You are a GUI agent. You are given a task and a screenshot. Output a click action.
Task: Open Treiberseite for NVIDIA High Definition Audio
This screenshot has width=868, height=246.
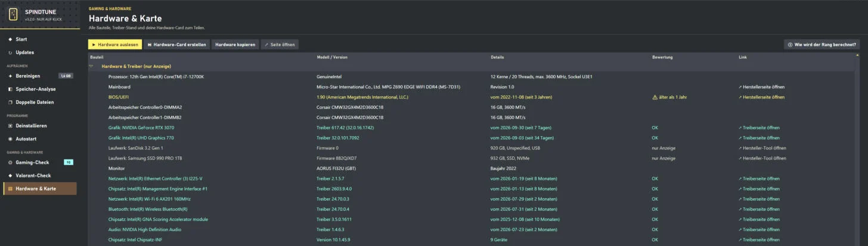(x=759, y=229)
